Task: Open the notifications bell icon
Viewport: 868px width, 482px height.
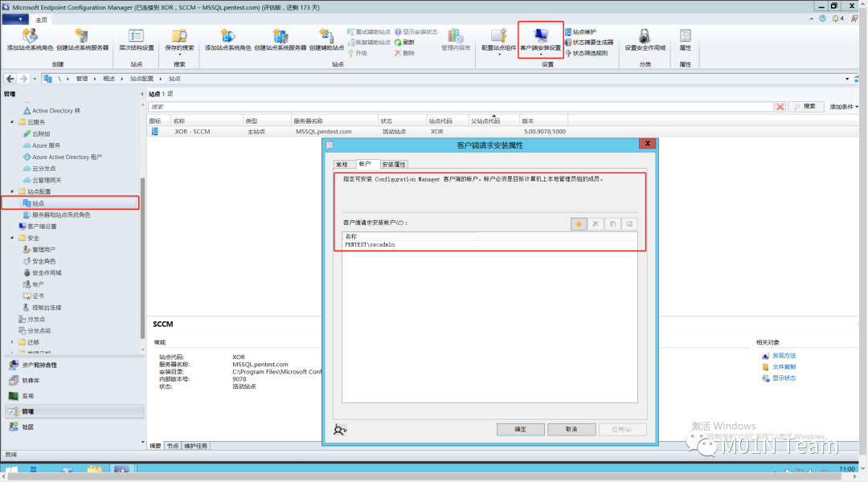Action: pos(835,18)
